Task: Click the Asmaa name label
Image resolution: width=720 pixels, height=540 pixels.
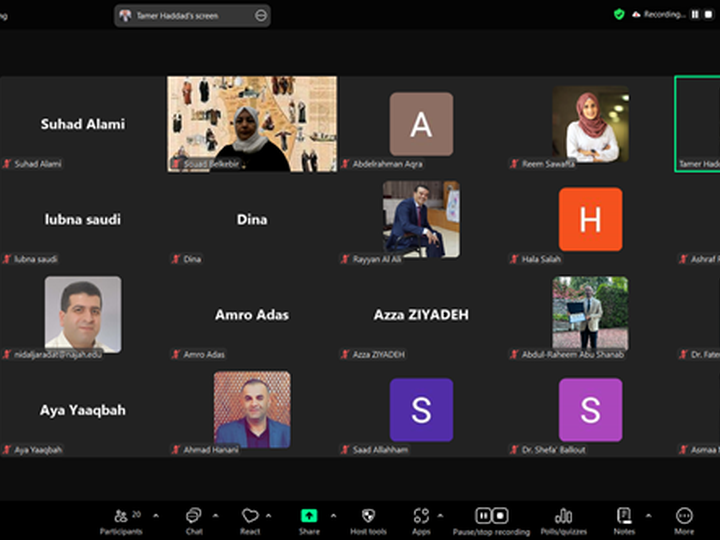Action: click(x=705, y=450)
